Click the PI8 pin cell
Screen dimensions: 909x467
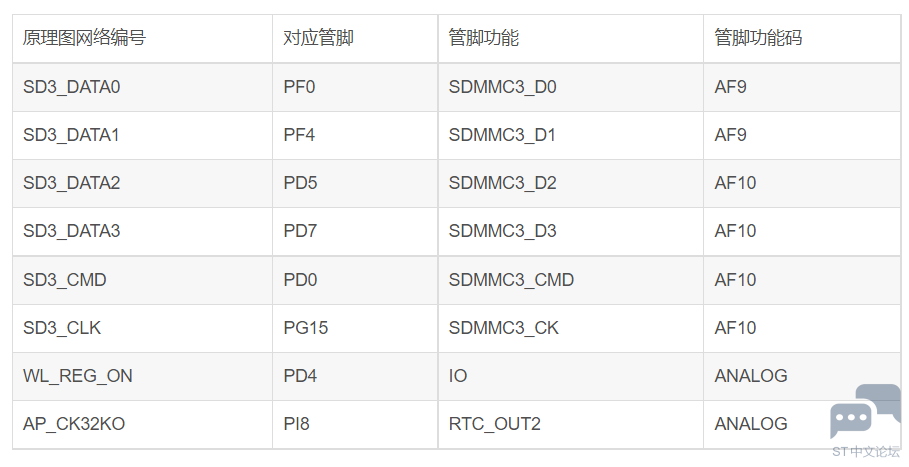[355, 424]
